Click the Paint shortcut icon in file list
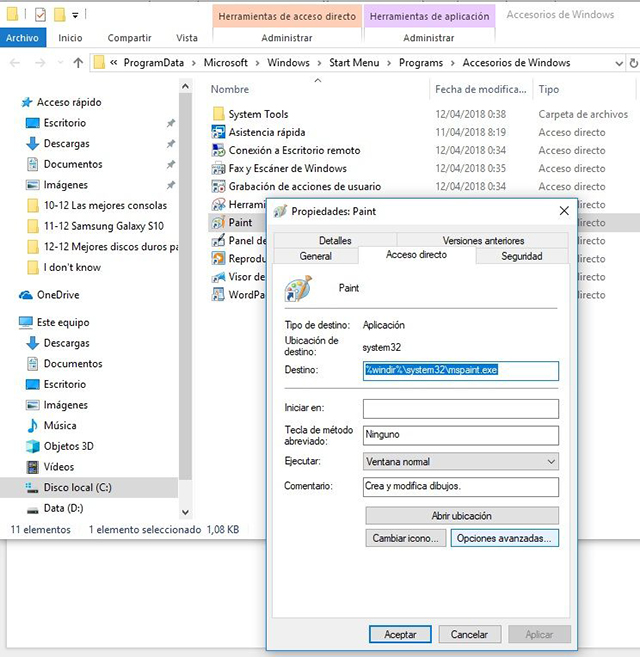Image resolution: width=640 pixels, height=657 pixels. (218, 222)
